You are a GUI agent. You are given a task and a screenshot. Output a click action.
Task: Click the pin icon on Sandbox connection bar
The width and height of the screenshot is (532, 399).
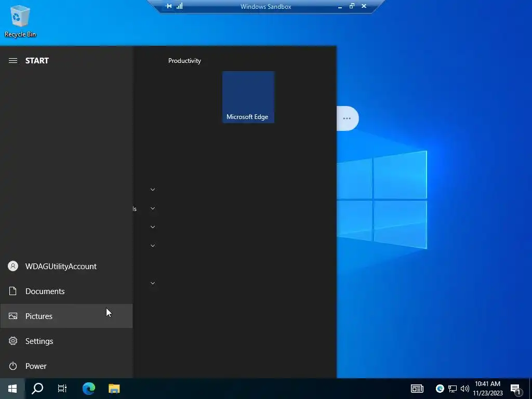(x=169, y=6)
